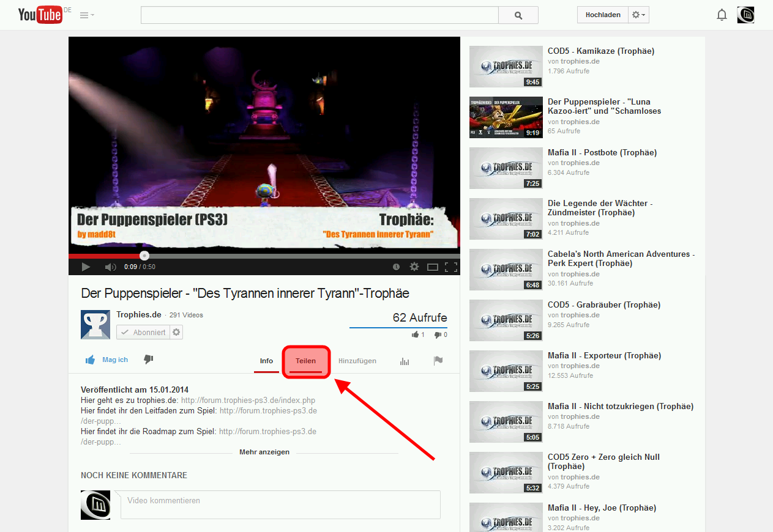Dislike the video with the thumbs-down
This screenshot has width=773, height=532.
point(148,360)
